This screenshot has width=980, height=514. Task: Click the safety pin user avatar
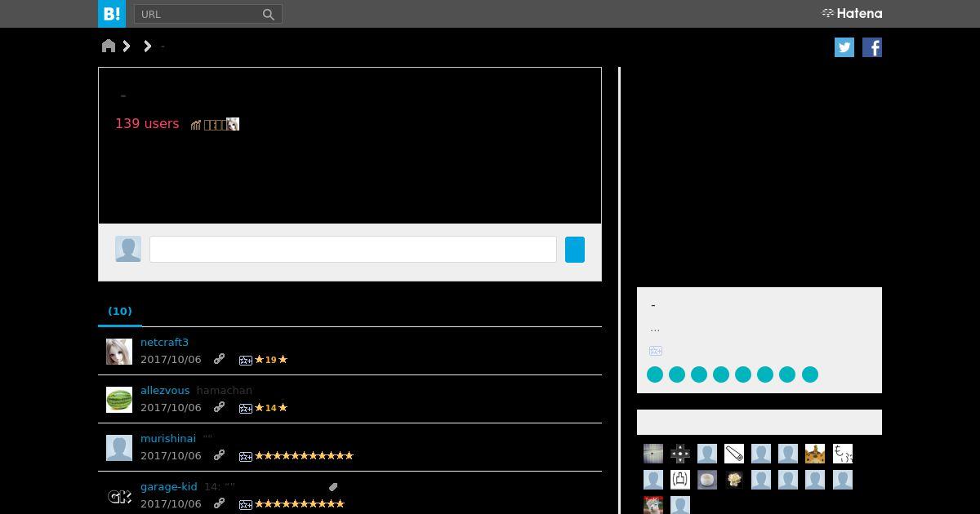coord(734,454)
